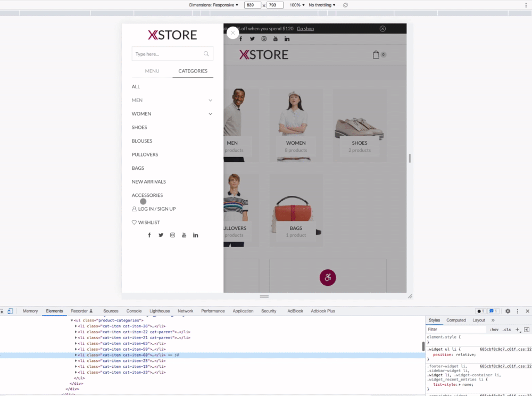The height and width of the screenshot is (396, 532).
Task: Toggle the device toolbar icon in DevTools
Action: [x=10, y=311]
